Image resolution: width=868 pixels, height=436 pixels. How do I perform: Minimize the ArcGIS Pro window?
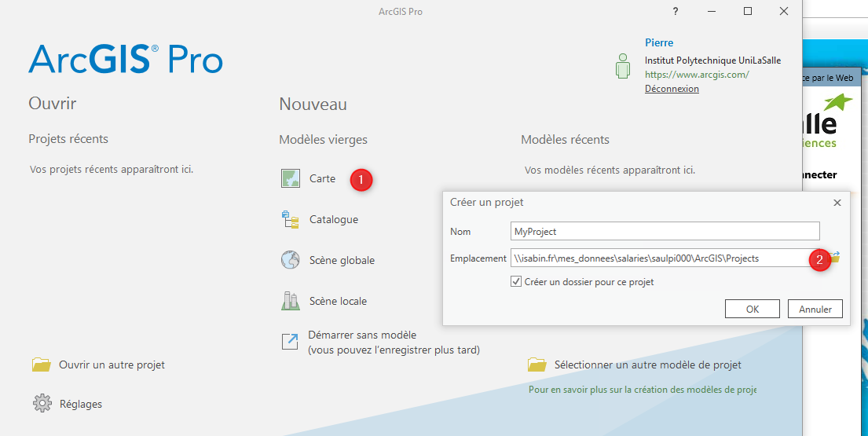click(712, 11)
